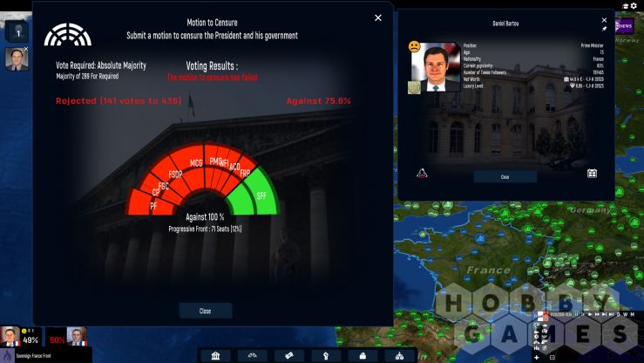Open the gauge icon in bottom toolbar
Screen dimensions: 644x363
[253, 356]
